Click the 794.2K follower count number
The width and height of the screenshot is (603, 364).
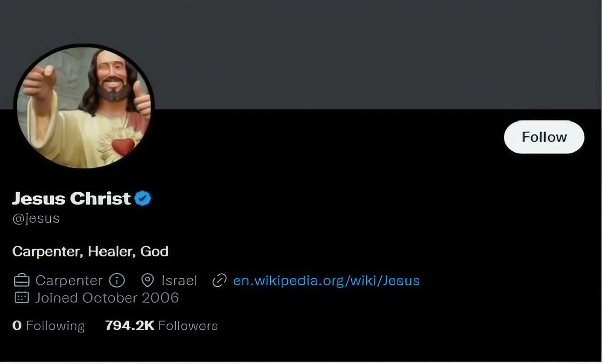129,326
